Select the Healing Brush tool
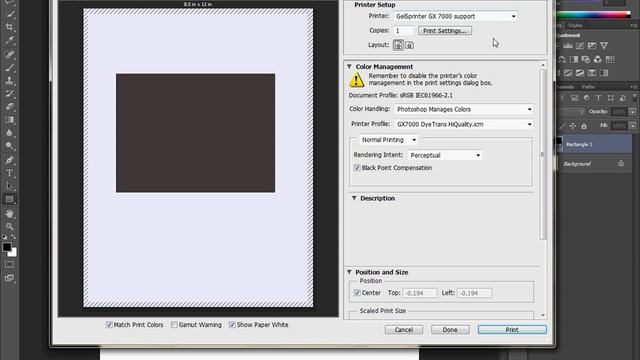 pyautogui.click(x=9, y=54)
